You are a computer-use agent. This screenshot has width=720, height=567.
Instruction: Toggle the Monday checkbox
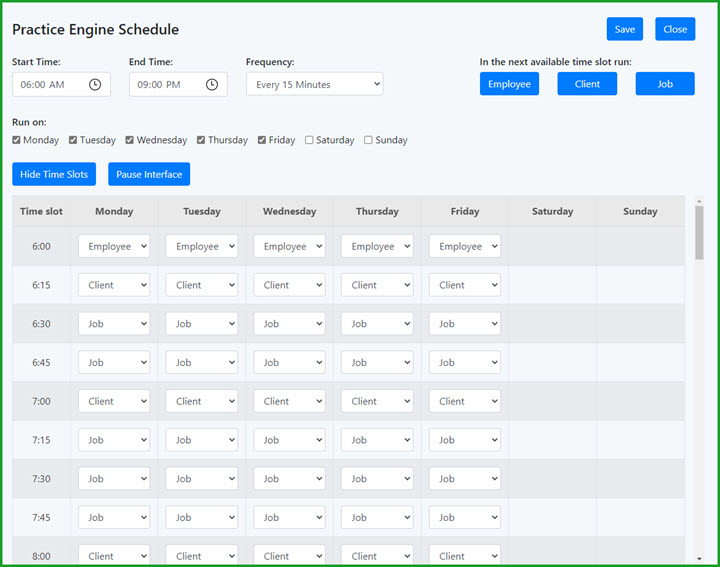(17, 140)
